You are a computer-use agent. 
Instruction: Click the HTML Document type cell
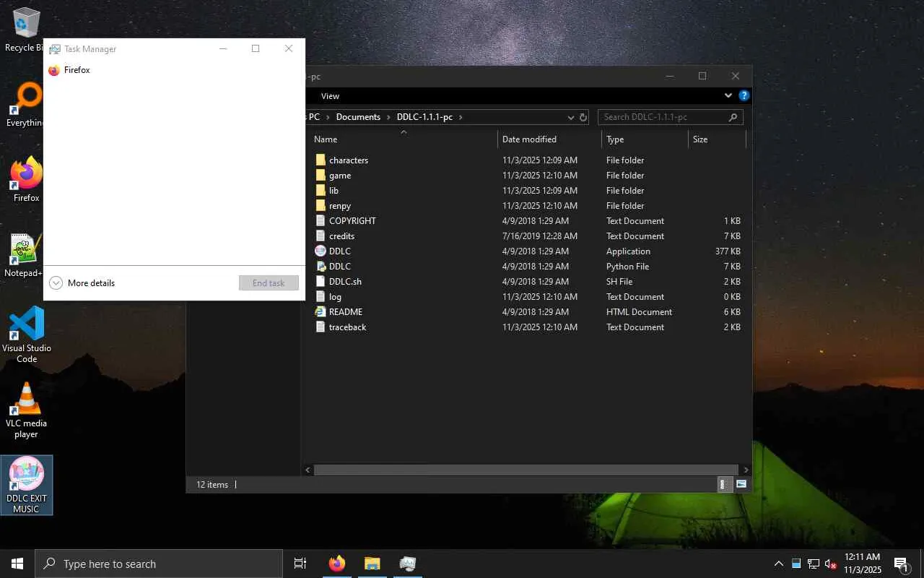[639, 312]
